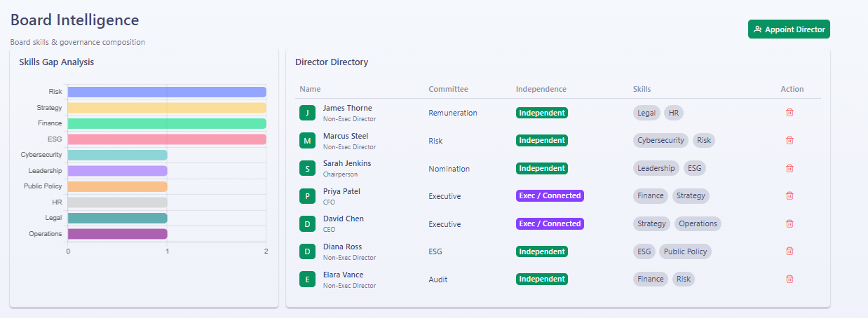Delete Elara Vance using trash icon
The height and width of the screenshot is (318, 868).
(x=789, y=279)
